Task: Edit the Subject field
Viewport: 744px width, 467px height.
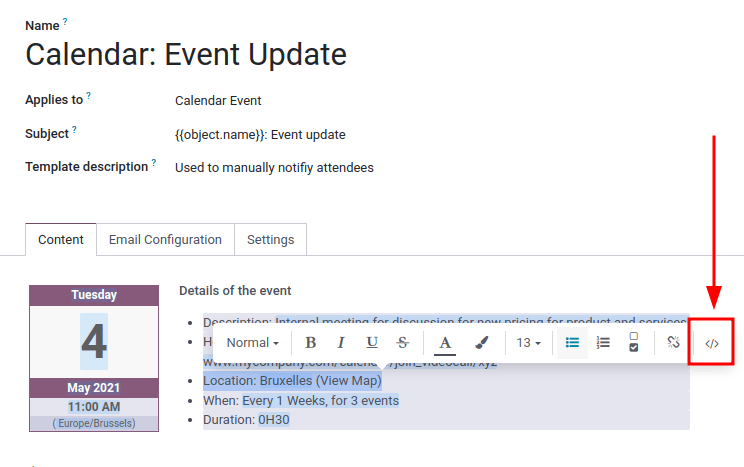Action: 260,134
